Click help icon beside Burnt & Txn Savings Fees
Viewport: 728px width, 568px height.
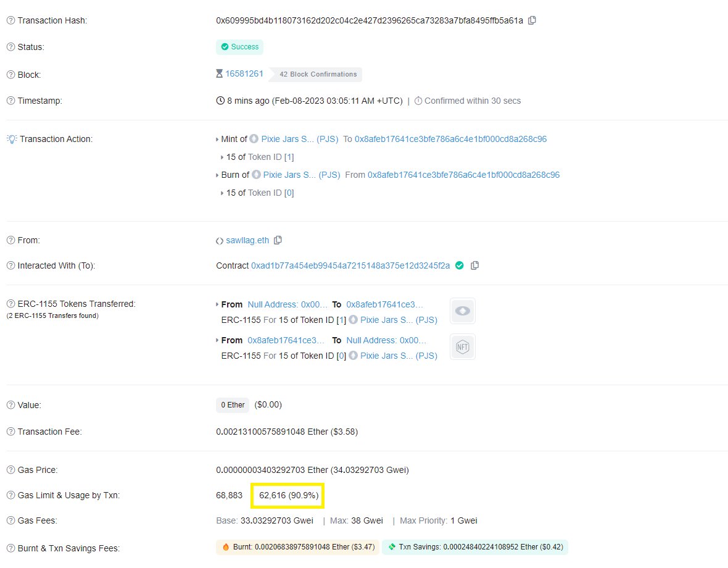click(x=10, y=548)
